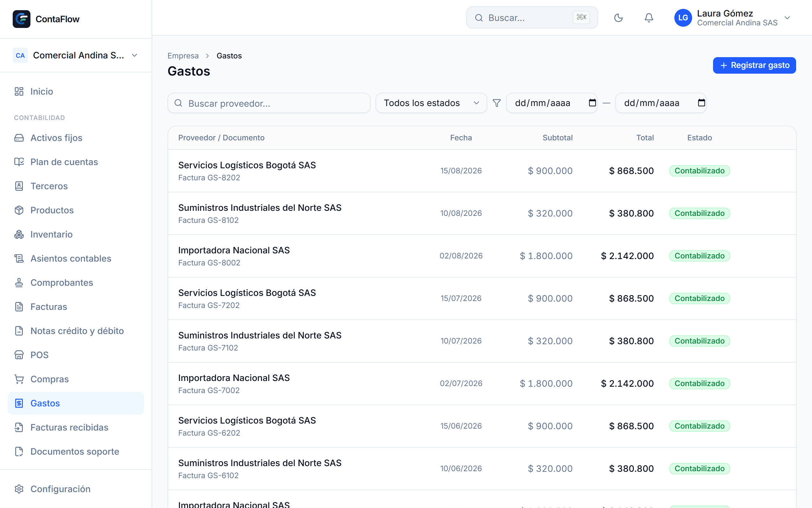Click the Empresa breadcrumb link
This screenshot has width=812, height=508.
coord(183,56)
